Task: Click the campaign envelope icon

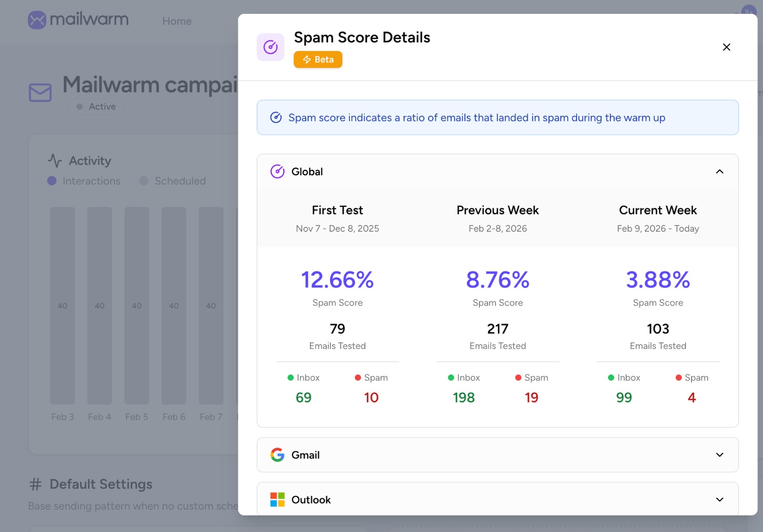Action: pos(40,92)
